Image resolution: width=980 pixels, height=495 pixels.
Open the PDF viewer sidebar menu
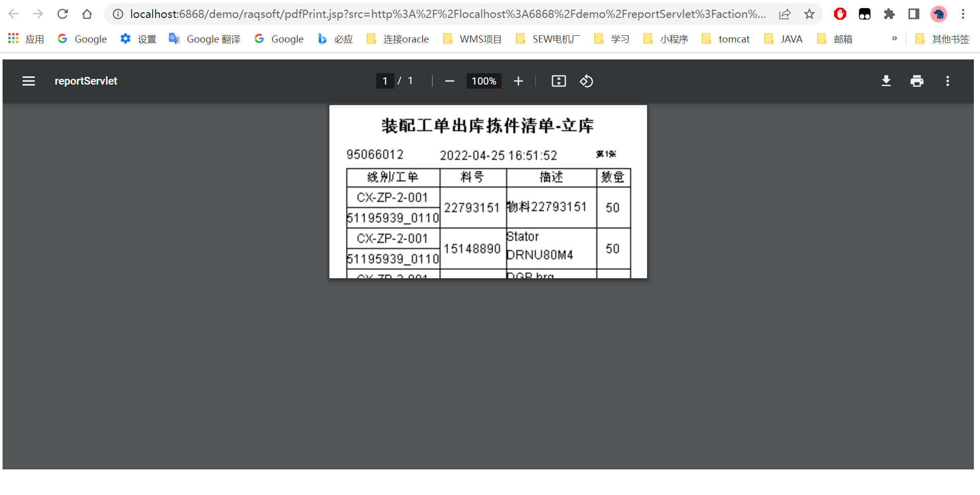[x=29, y=81]
